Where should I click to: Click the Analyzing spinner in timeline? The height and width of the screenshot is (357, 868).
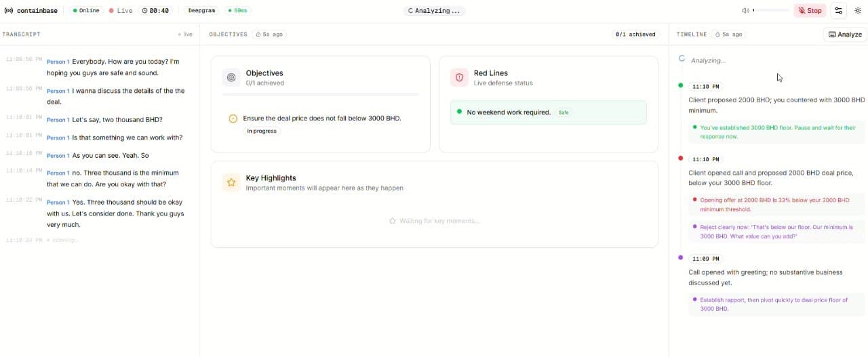click(x=682, y=59)
